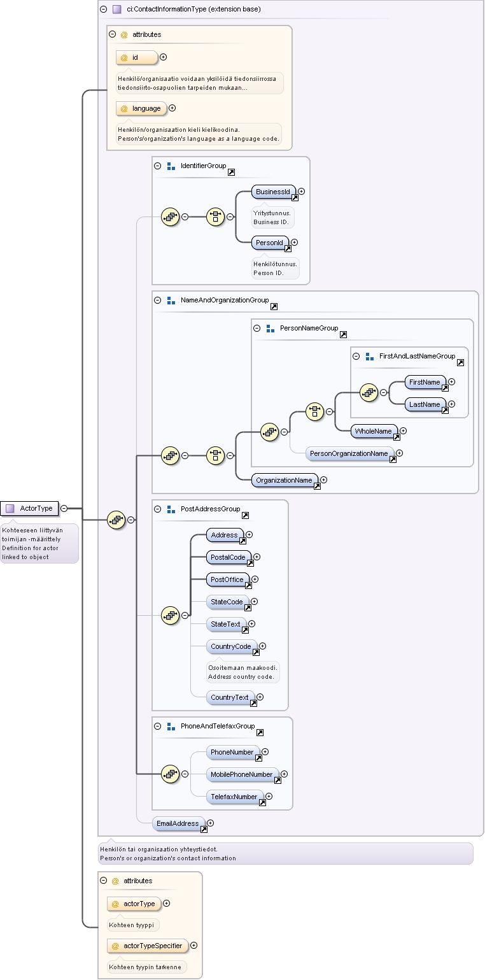The height and width of the screenshot is (980, 485).
Task: Click the language attribute @ icon
Action: coord(124,108)
